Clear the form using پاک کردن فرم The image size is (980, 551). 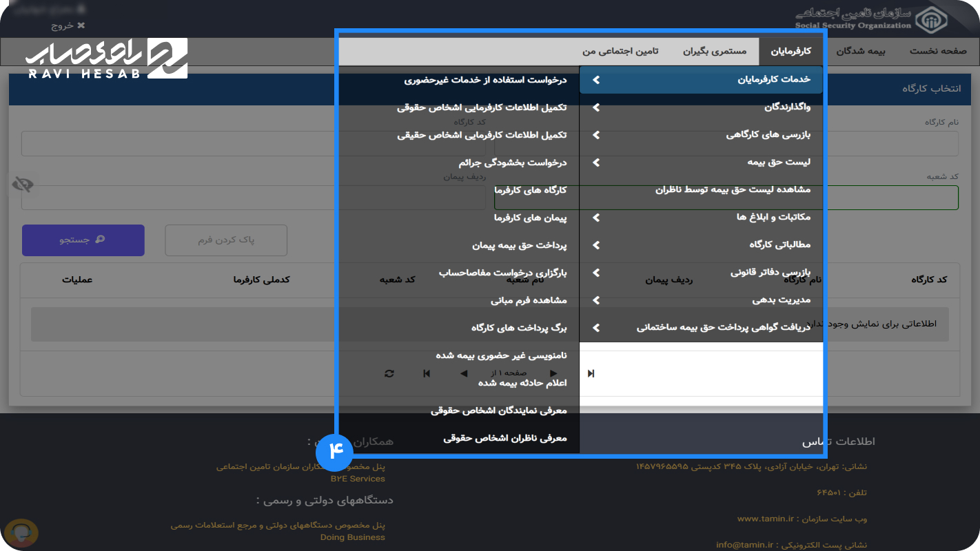[x=225, y=240]
